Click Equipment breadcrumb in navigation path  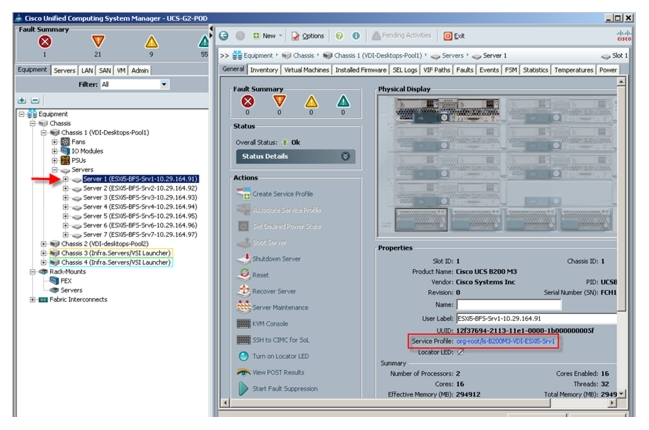258,55
